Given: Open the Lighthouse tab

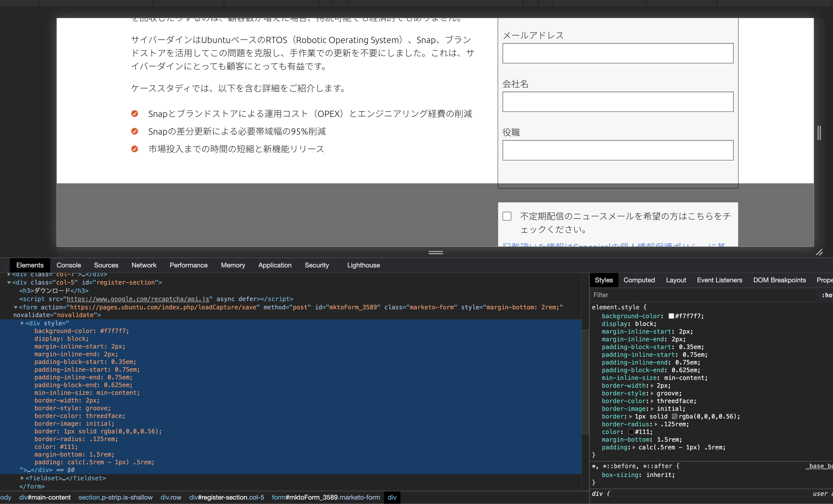Looking at the screenshot, I should tap(364, 265).
